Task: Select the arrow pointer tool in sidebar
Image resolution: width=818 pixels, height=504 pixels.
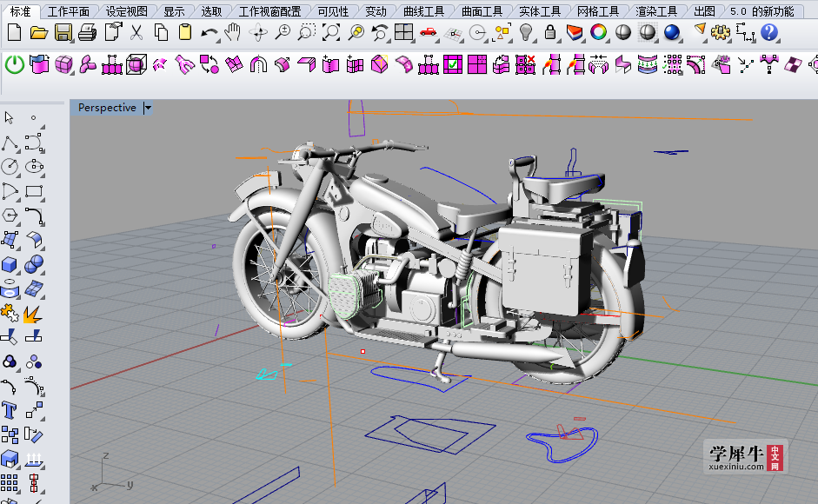Action: tap(10, 118)
